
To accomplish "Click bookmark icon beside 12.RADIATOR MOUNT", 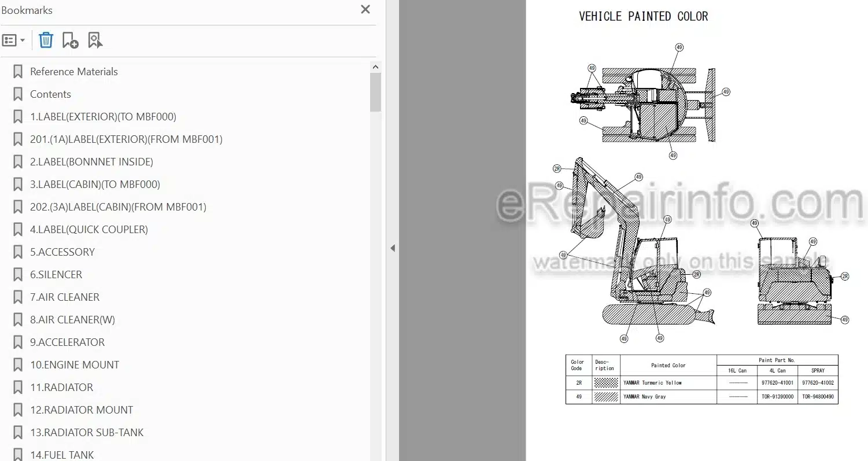I will tap(18, 410).
